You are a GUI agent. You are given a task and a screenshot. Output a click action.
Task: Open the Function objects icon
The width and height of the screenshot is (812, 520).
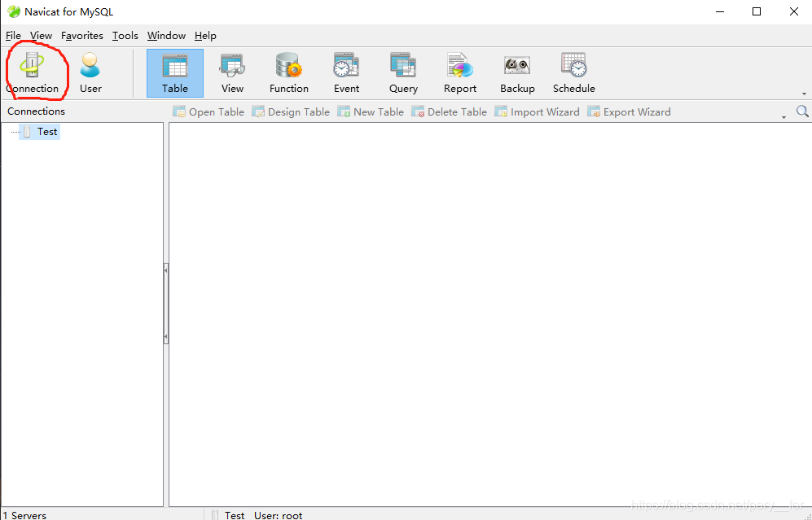(x=289, y=72)
